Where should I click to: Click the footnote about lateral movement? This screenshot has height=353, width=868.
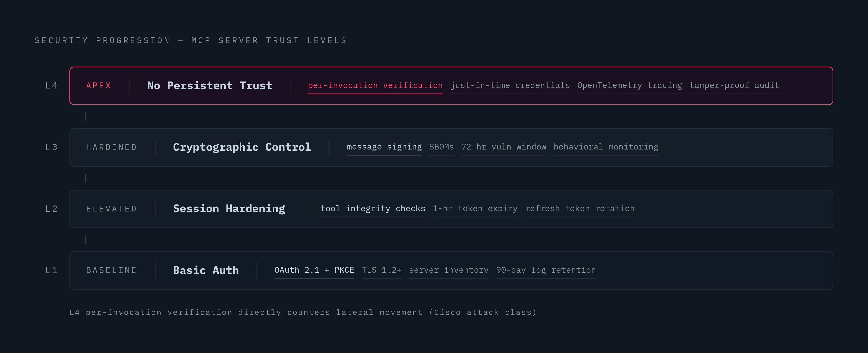coord(303,312)
